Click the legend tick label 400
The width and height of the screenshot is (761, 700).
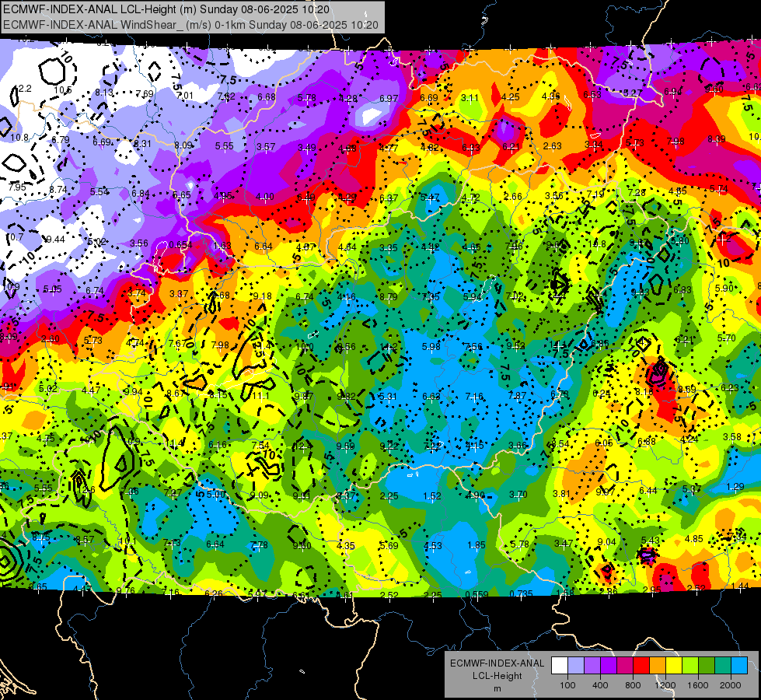[x=600, y=685]
